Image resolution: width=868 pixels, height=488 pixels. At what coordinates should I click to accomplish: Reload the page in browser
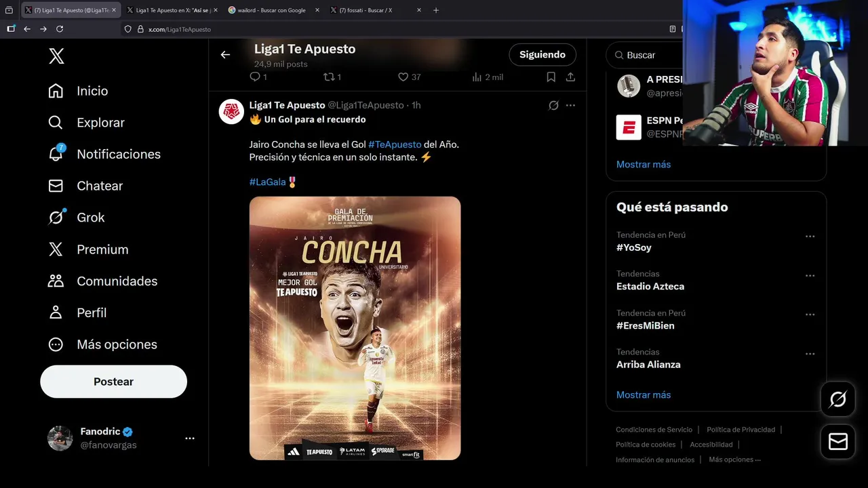pyautogui.click(x=60, y=29)
